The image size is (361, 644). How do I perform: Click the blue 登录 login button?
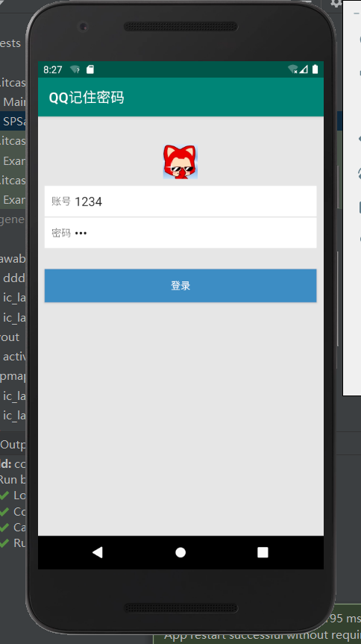pos(180,286)
